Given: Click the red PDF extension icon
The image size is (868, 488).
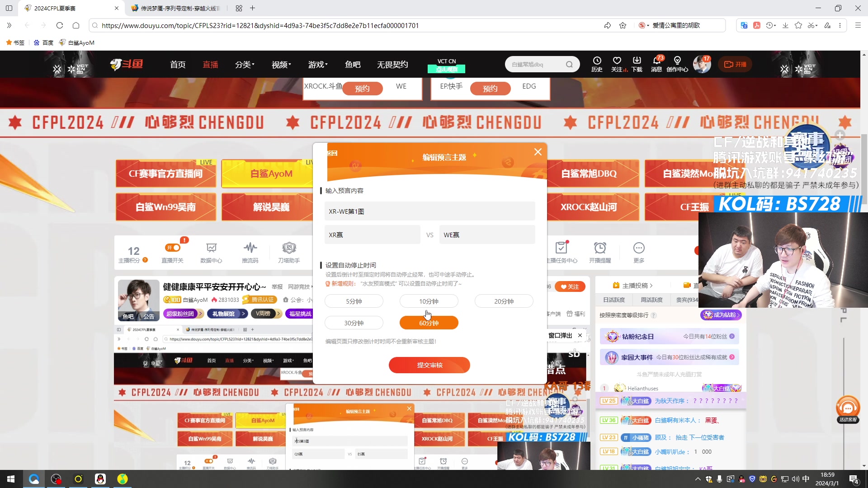Looking at the screenshot, I should click(757, 25).
